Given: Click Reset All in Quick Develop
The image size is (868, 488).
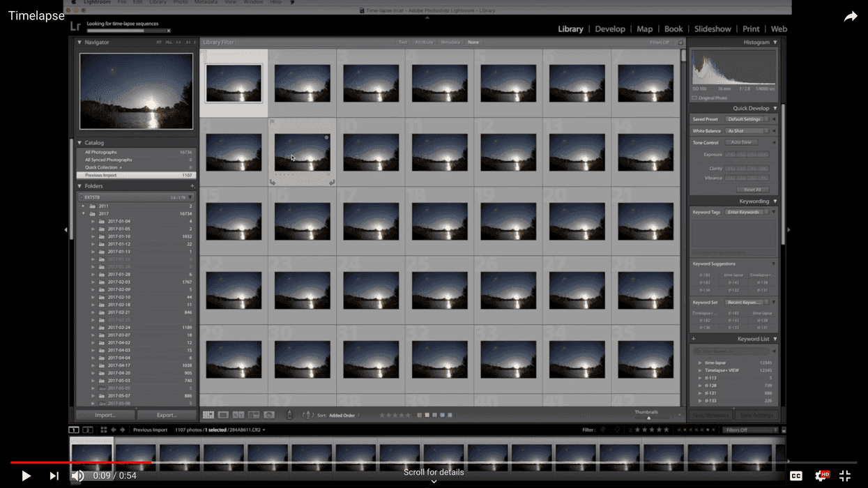Looking at the screenshot, I should point(752,190).
